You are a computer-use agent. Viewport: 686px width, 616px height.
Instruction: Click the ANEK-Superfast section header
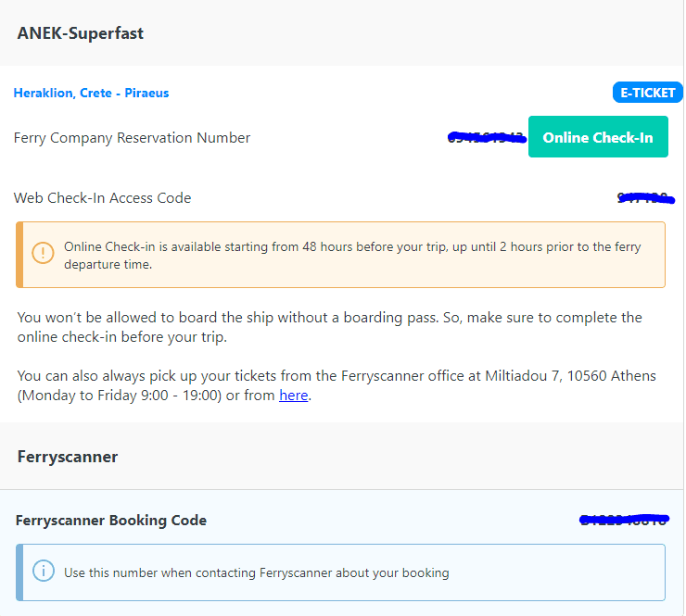click(x=80, y=33)
